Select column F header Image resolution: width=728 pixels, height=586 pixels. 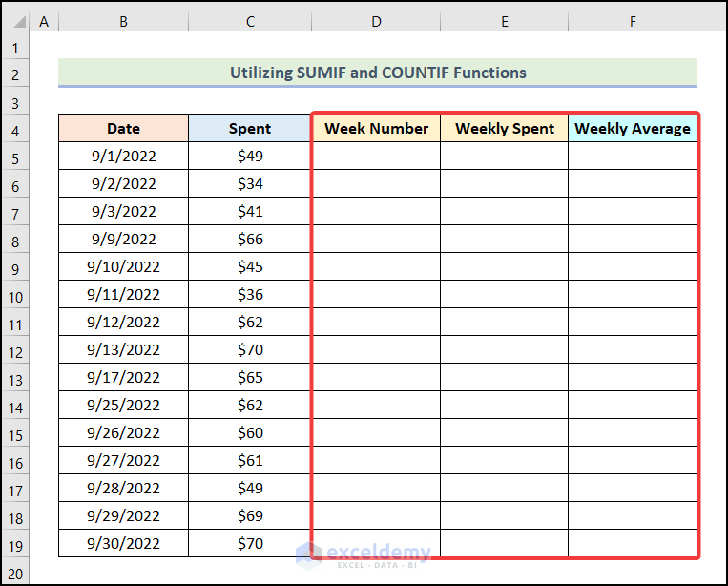pyautogui.click(x=633, y=21)
